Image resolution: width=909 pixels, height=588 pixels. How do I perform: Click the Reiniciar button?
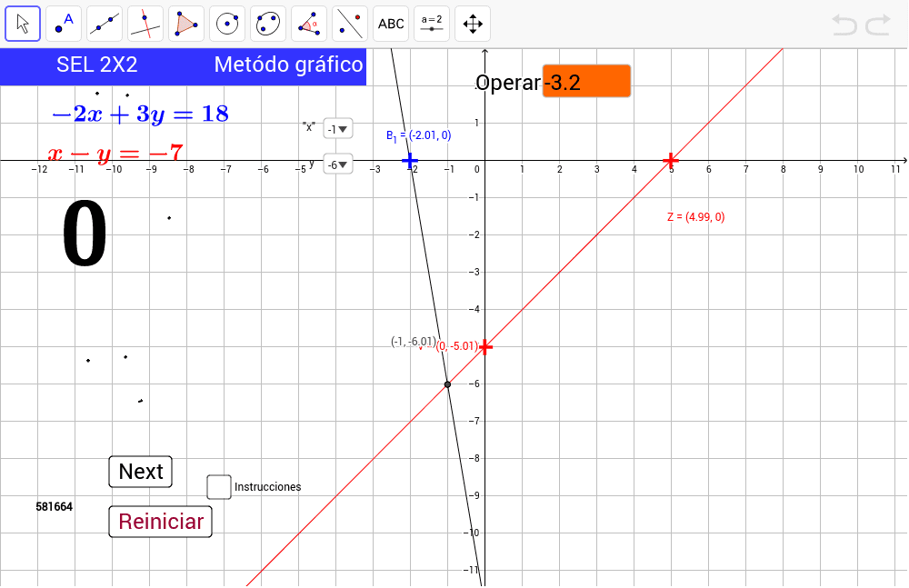click(x=161, y=522)
